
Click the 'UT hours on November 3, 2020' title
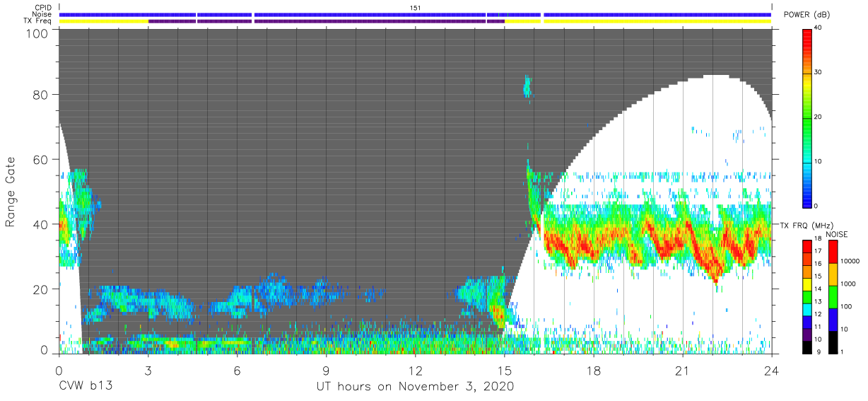(x=415, y=387)
